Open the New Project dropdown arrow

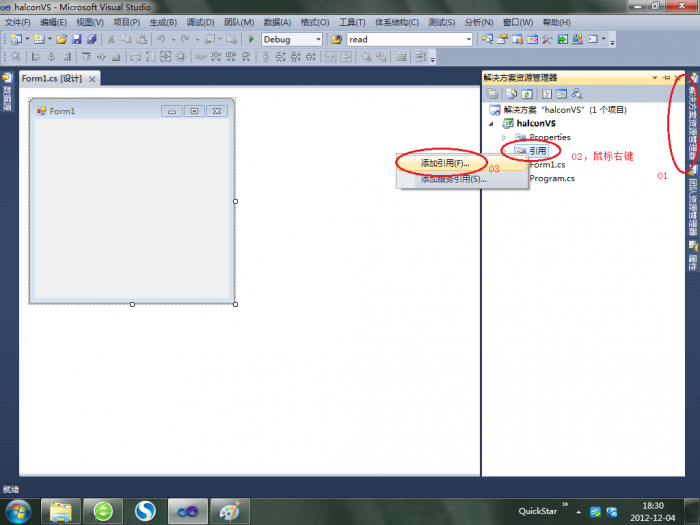point(27,39)
